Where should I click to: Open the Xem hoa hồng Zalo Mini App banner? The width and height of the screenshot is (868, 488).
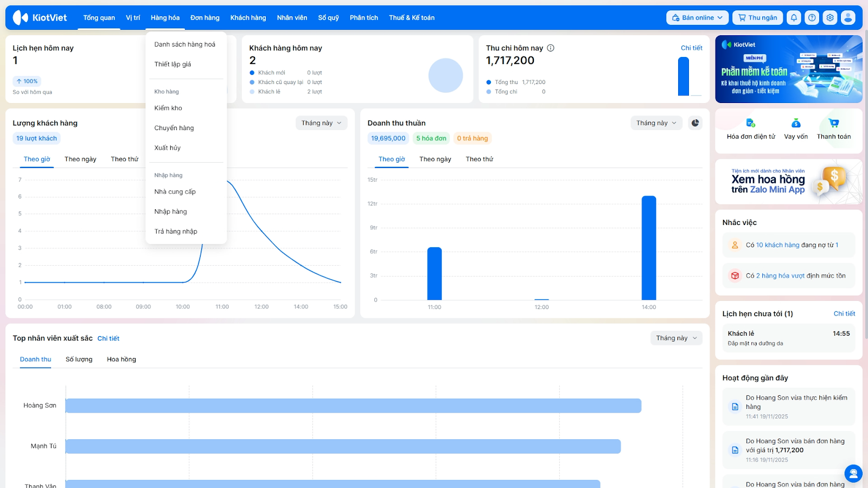[789, 182]
